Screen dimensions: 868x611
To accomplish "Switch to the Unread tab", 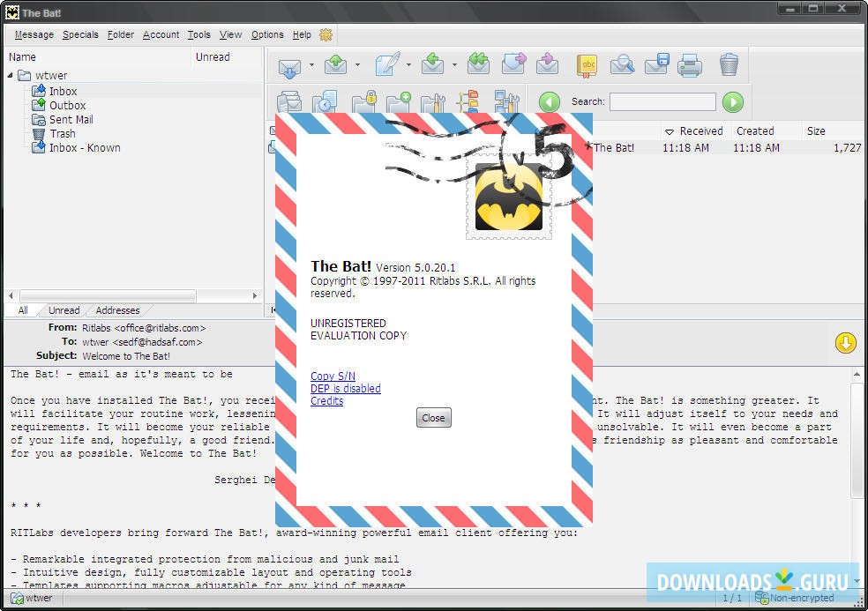I will 64,310.
